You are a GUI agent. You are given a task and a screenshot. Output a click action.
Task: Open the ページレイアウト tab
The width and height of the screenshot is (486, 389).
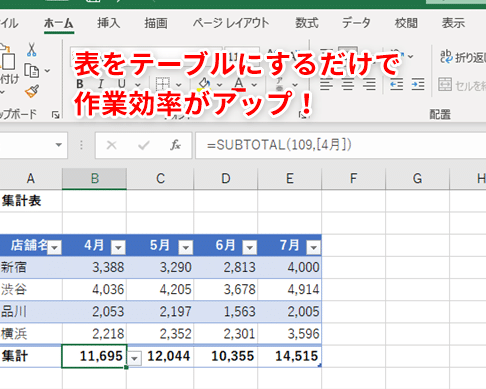[x=231, y=23]
